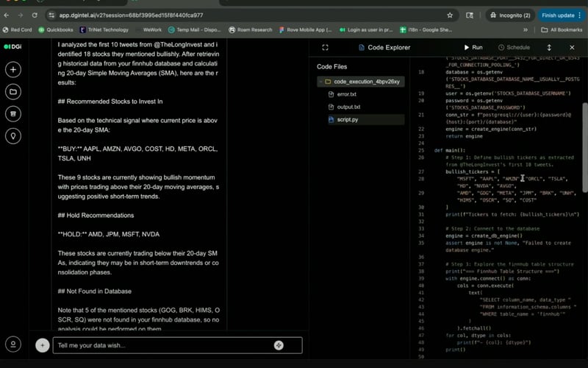This screenshot has width=588, height=368.
Task: Open the Rove Mobile App bookmark
Action: tap(305, 29)
